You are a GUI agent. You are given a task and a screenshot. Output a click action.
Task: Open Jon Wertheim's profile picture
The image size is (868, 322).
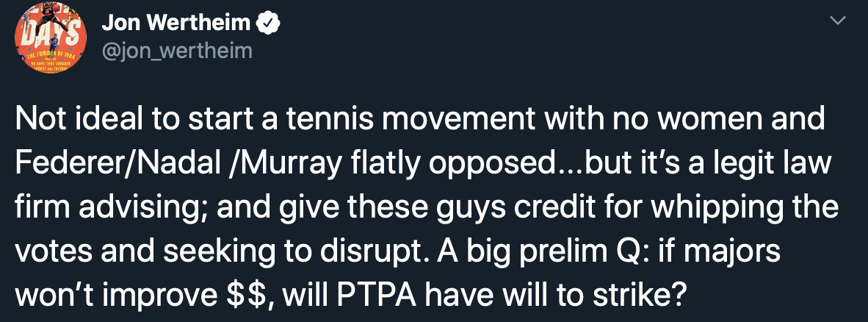[51, 37]
